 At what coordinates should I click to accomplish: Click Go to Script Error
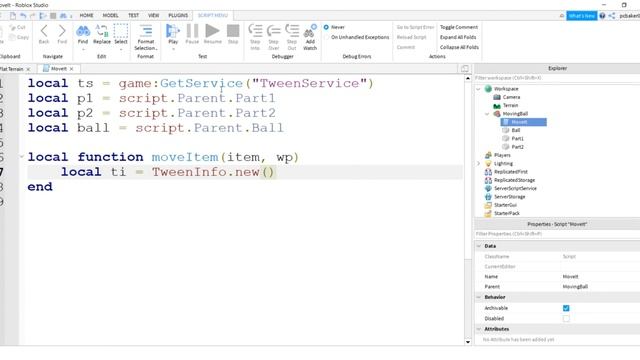pyautogui.click(x=415, y=27)
